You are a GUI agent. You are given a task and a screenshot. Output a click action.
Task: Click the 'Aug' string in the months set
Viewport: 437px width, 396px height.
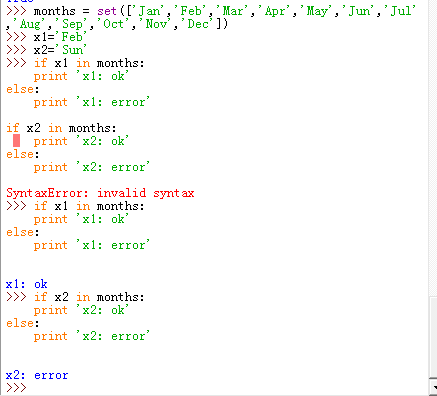(30, 24)
